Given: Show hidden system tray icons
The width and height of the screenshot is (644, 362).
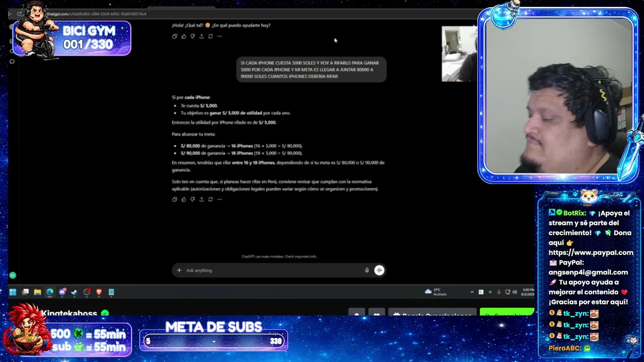Looking at the screenshot, I should point(472,292).
